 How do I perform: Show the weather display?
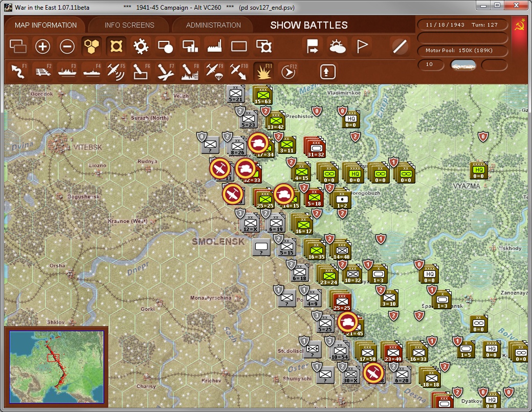pos(337,47)
